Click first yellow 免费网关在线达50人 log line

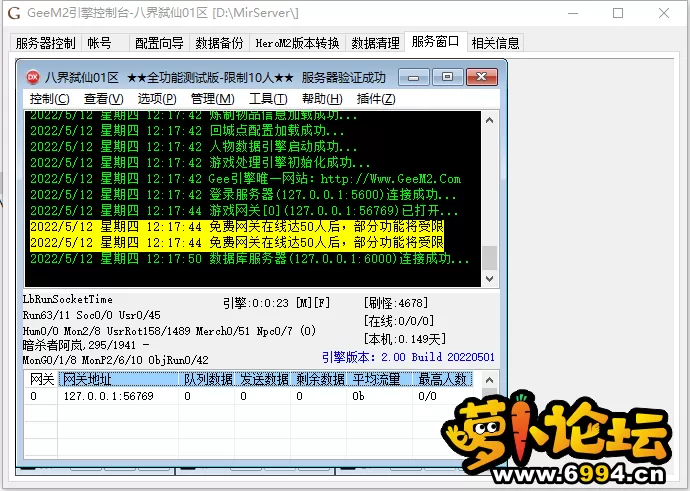click(237, 227)
